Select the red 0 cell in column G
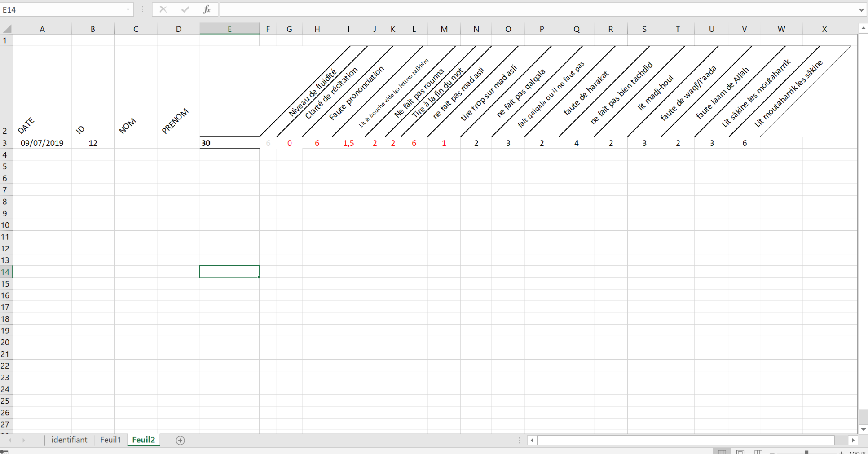The height and width of the screenshot is (454, 868). (290, 143)
